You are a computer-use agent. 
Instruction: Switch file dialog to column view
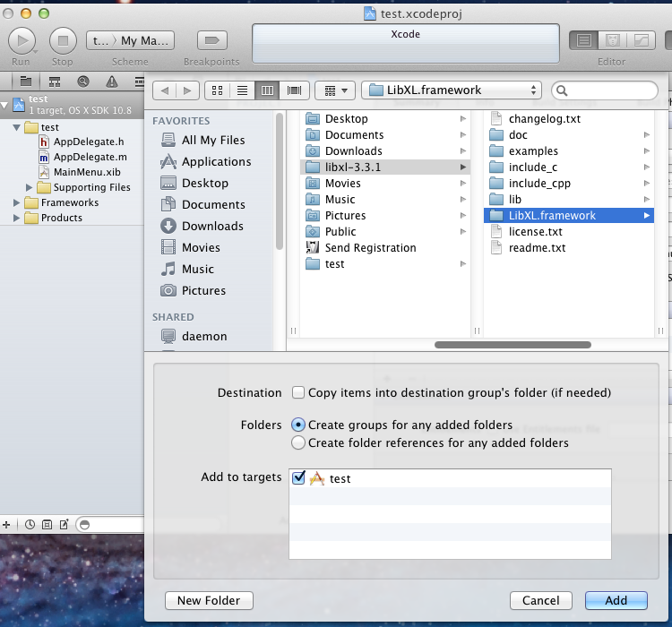[267, 90]
